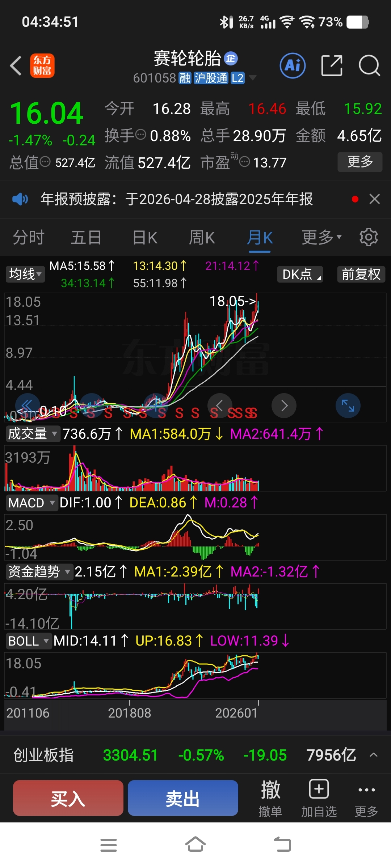Tap the 总值 info circle icon

[45, 162]
